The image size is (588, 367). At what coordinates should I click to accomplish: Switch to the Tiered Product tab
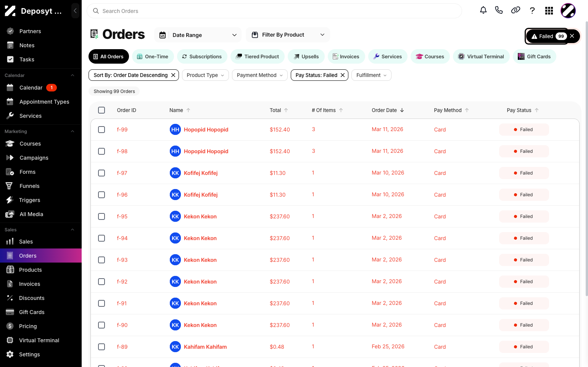click(x=258, y=56)
